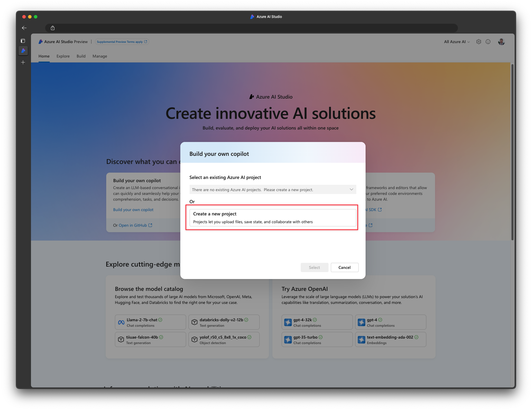Screen dimensions: 532x410
Task: Click the page vertical scrollbar
Action: (x=512, y=152)
